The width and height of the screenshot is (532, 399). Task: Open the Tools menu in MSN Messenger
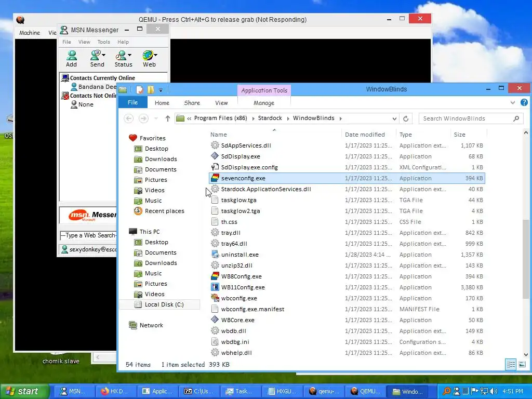[104, 42]
